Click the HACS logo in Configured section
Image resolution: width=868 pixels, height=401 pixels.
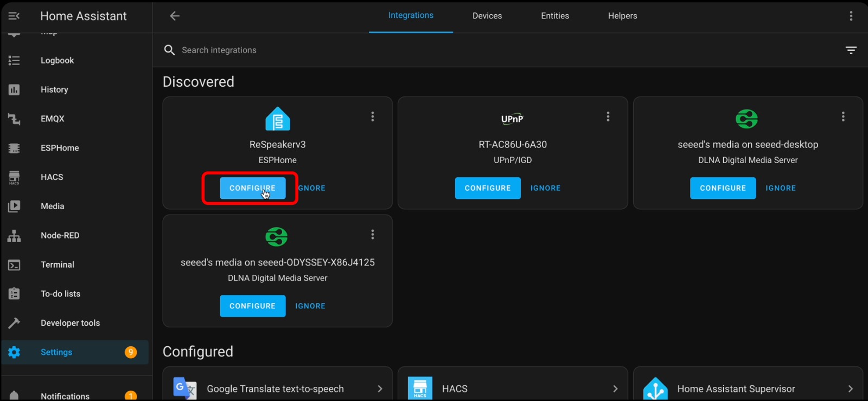pyautogui.click(x=420, y=389)
